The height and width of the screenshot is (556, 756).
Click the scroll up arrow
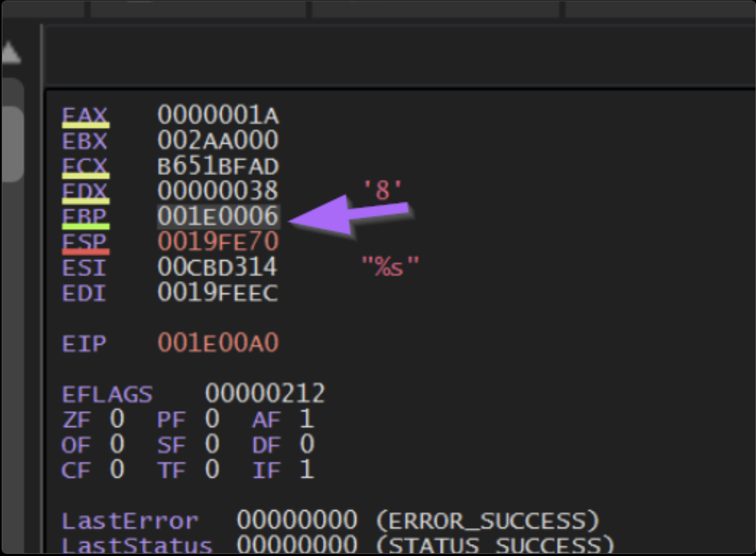tap(11, 54)
